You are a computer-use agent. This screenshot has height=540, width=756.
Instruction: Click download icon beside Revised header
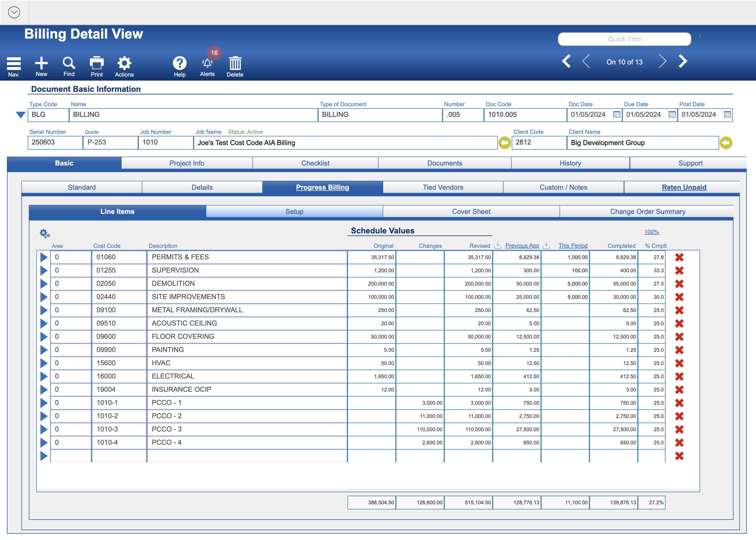click(x=498, y=246)
